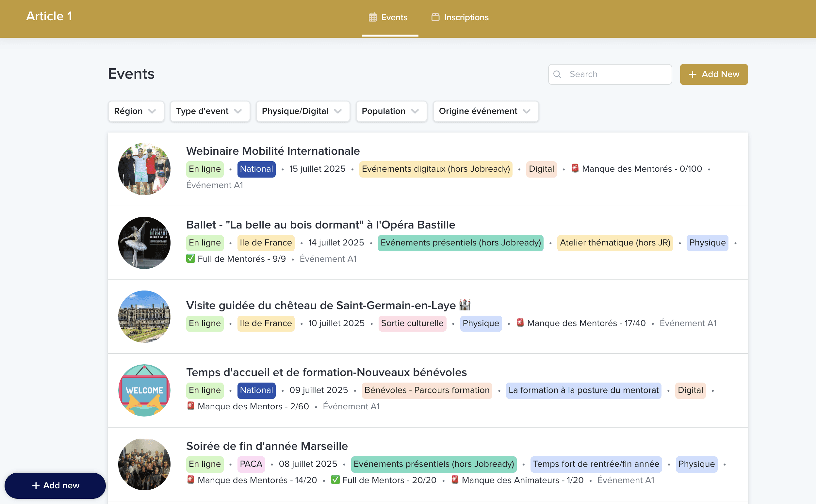Click the Add New gold button
This screenshot has width=816, height=504.
[714, 74]
